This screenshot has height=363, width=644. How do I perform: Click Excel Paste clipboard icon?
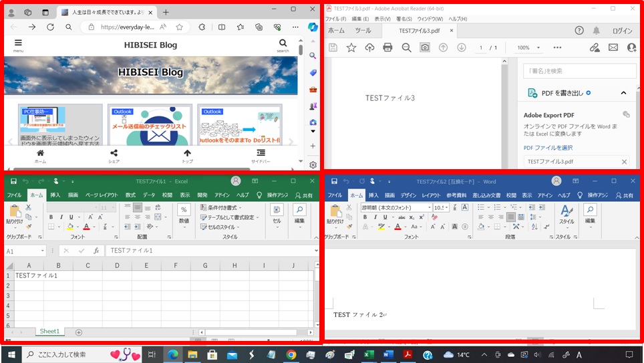[15, 211]
